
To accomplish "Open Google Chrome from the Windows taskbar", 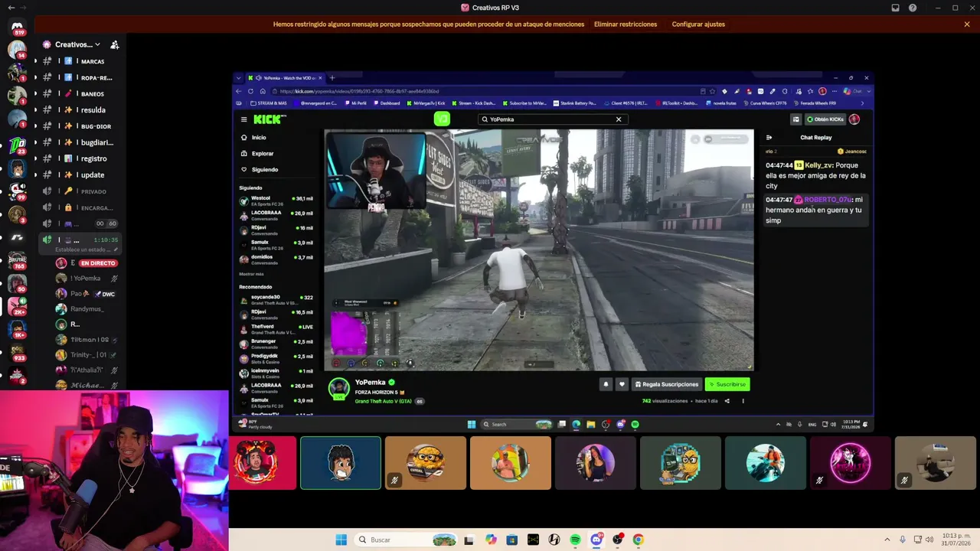I will coord(638,540).
